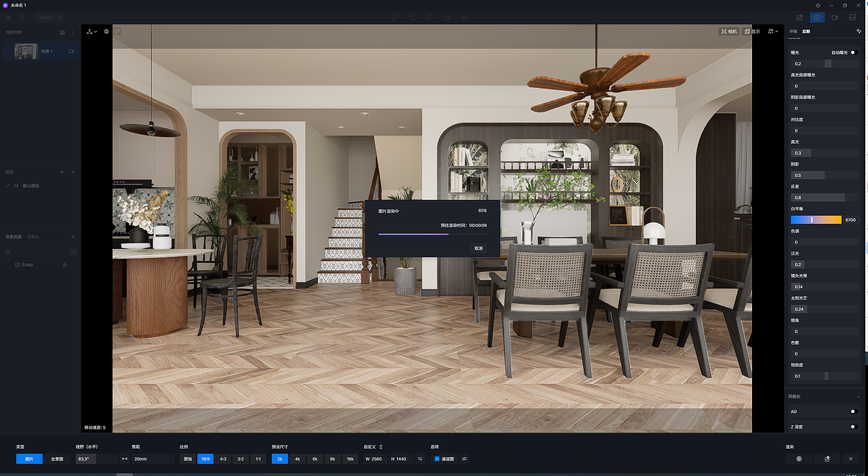The height and width of the screenshot is (476, 868).
Task: Click the scene resources search icon
Action: (x=8, y=252)
